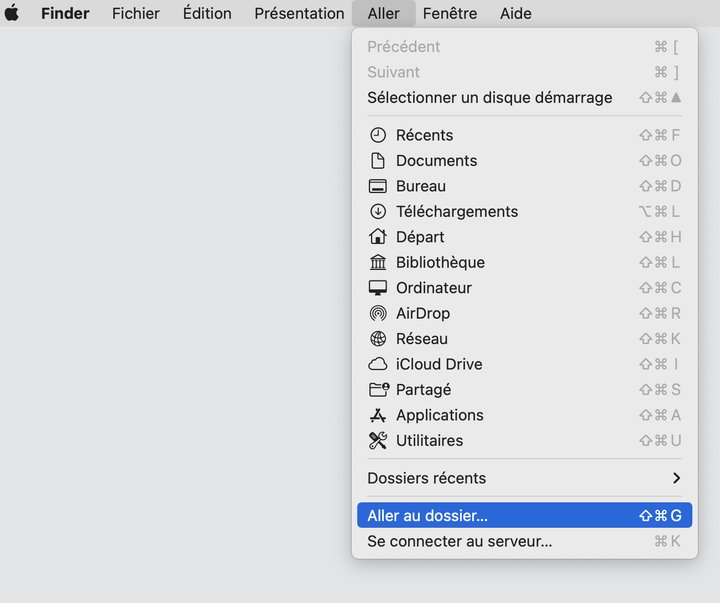Select the Réseau menu label
720x603 pixels.
pyautogui.click(x=422, y=338)
